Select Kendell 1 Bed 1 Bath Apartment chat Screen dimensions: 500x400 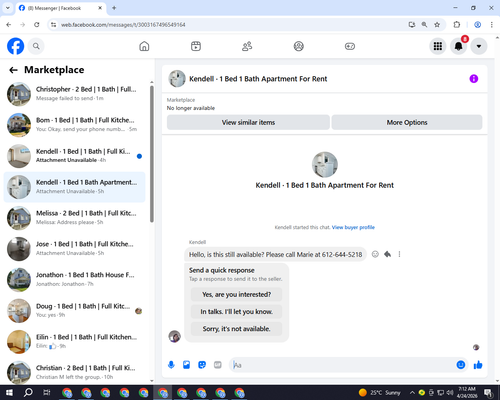[75, 187]
